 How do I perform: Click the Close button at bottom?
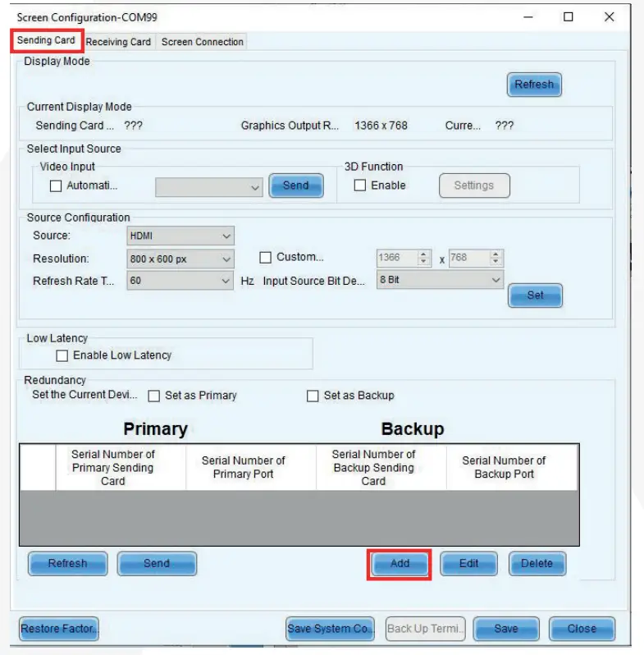pos(582,629)
